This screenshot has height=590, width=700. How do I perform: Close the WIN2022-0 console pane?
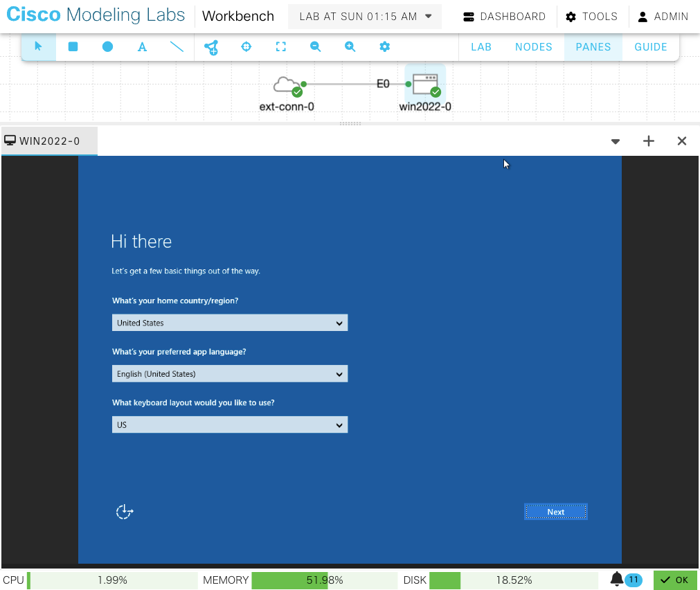(x=682, y=141)
